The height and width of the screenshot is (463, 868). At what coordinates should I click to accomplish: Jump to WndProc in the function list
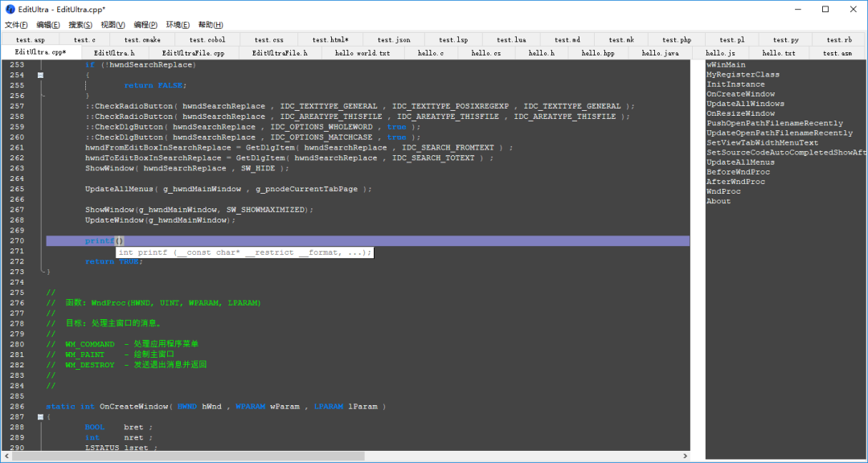click(723, 191)
